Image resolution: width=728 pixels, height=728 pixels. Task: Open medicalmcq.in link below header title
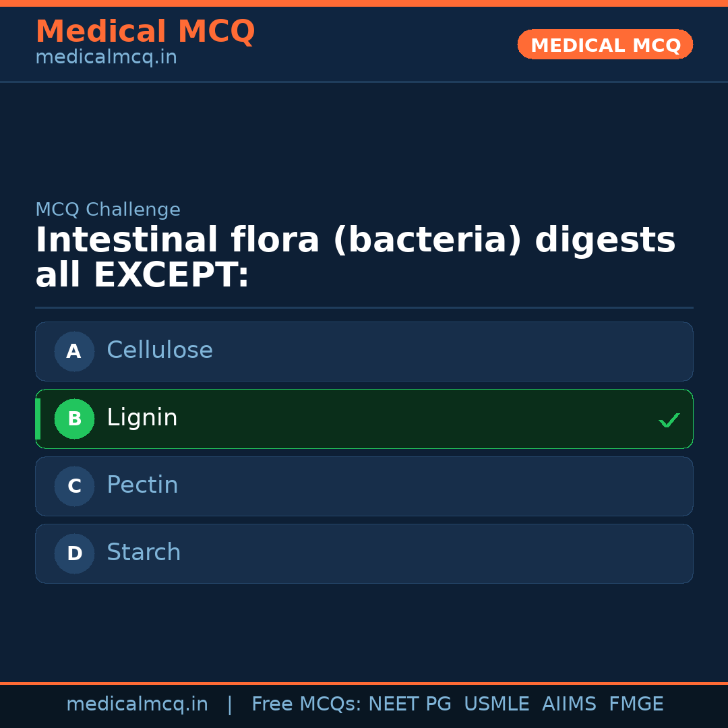tap(106, 57)
